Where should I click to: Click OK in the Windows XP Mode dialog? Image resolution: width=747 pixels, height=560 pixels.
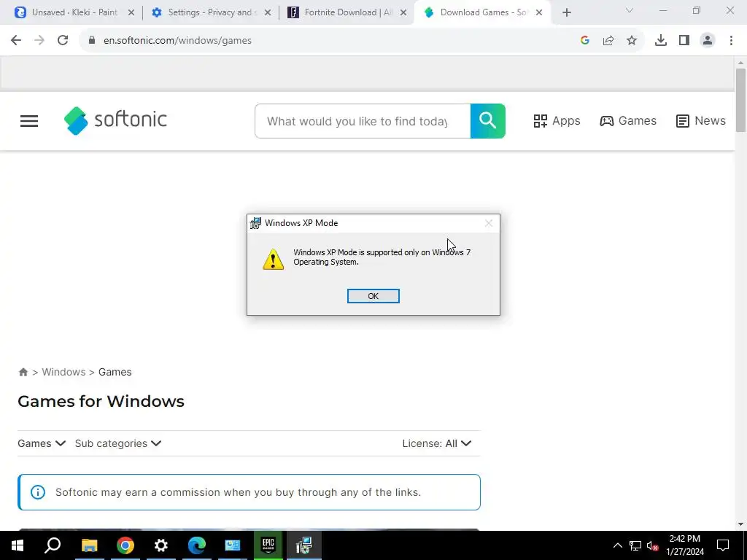pyautogui.click(x=373, y=296)
